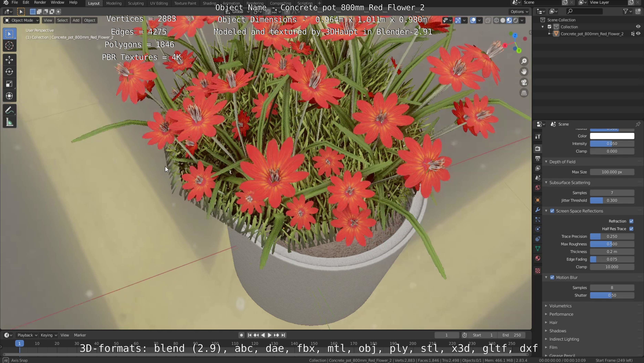This screenshot has width=644, height=363.
Task: Switch perspective/orthographic grid icon
Action: point(524,93)
